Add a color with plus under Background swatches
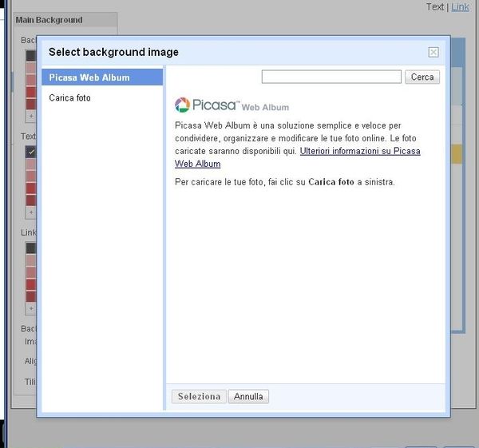479x448 pixels. [31, 116]
